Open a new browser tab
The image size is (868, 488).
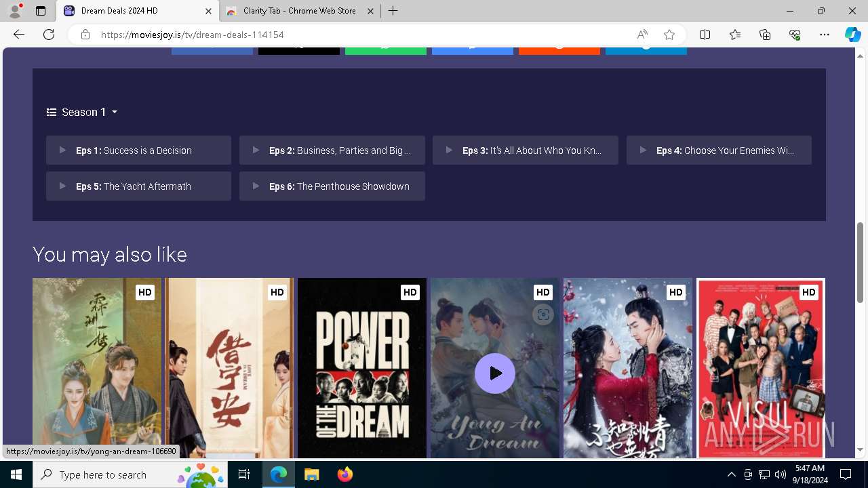tap(393, 11)
